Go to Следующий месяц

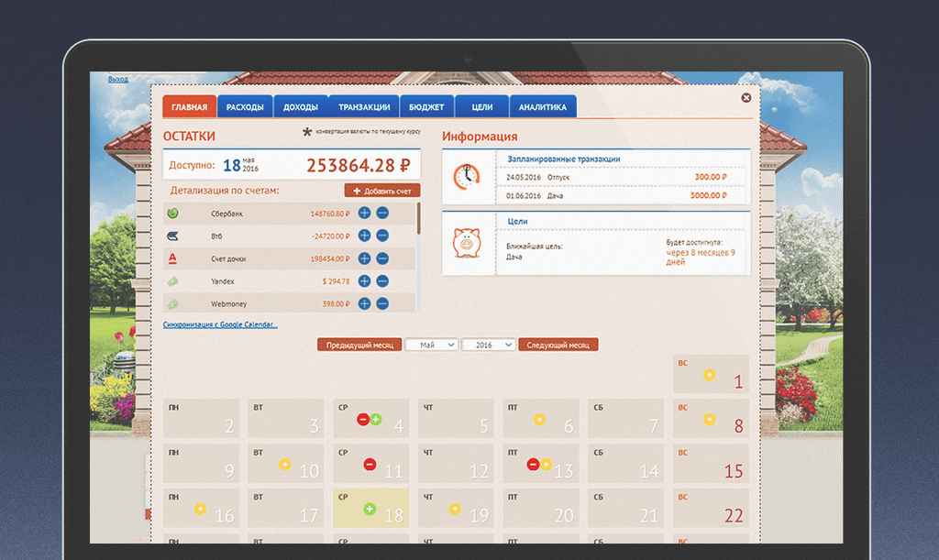pyautogui.click(x=558, y=346)
